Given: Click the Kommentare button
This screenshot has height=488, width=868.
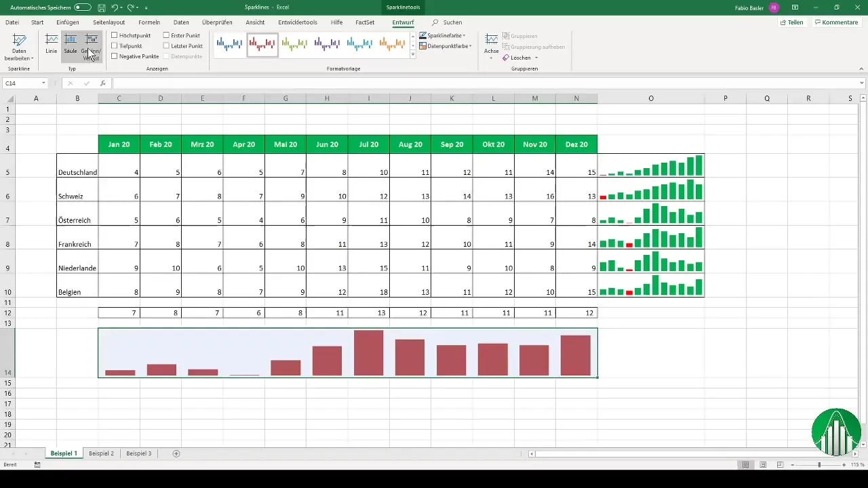Looking at the screenshot, I should click(x=837, y=22).
